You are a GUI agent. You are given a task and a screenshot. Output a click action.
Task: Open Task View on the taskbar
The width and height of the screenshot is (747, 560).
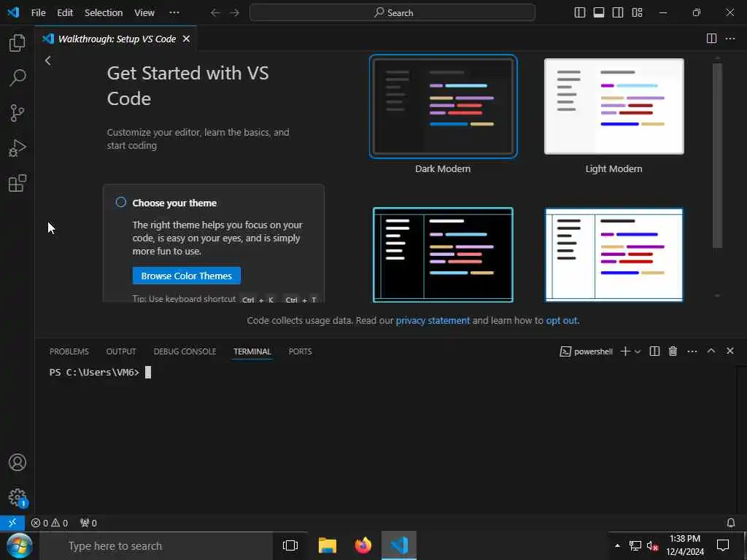tap(290, 545)
